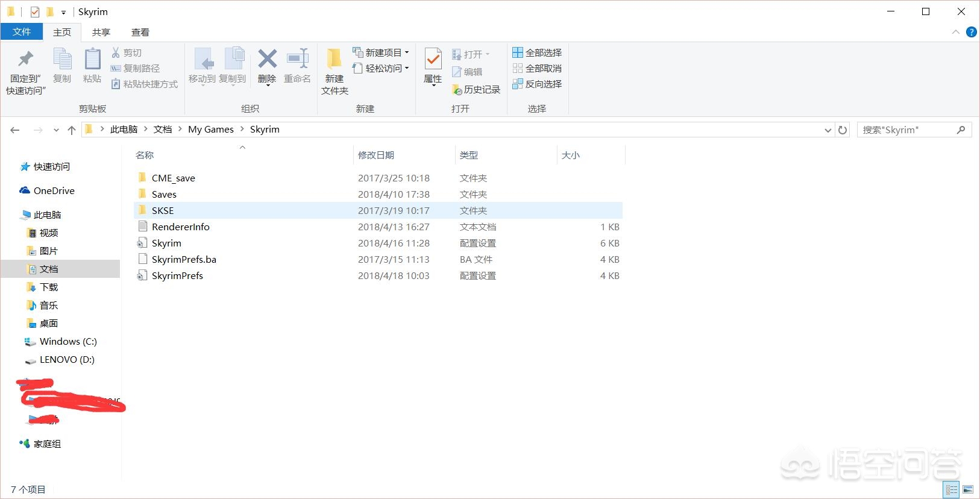Image resolution: width=980 pixels, height=499 pixels.
Task: Open OneDrive in the sidebar
Action: pyautogui.click(x=47, y=190)
